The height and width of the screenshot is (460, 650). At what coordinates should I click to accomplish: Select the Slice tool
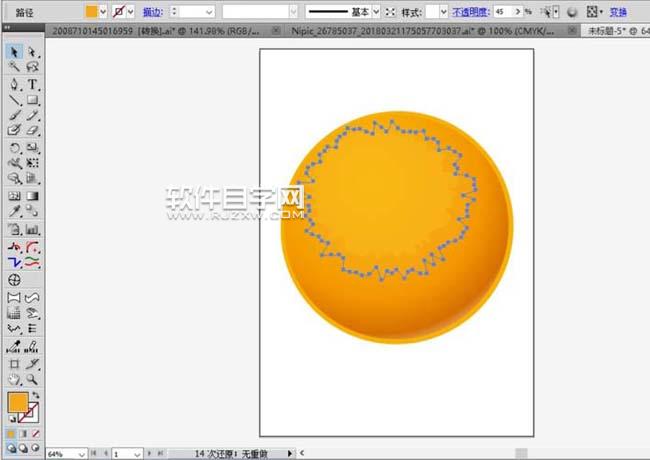(32, 364)
